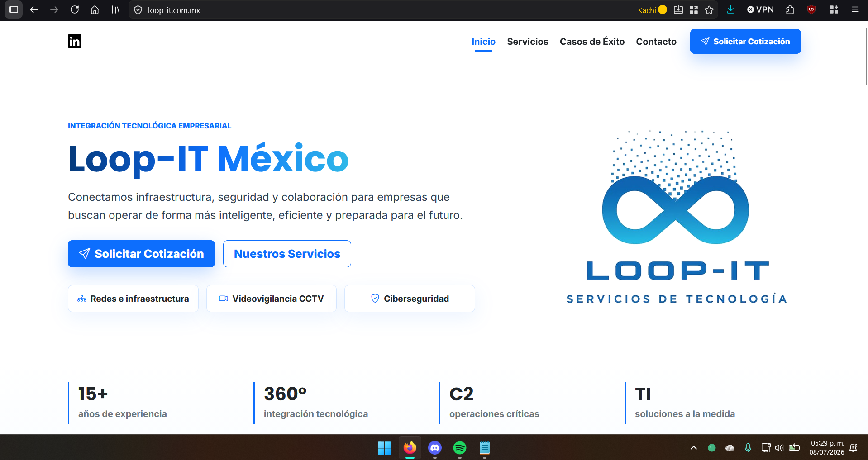This screenshot has height=460, width=868.
Task: Open the downloads arrow icon
Action: pos(730,9)
